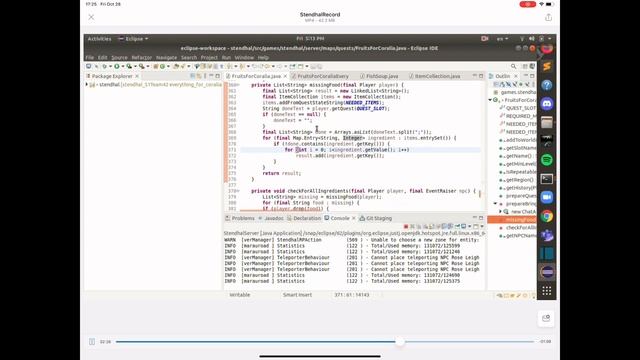
Task: Open Spotify from the dock
Action: 547,160
